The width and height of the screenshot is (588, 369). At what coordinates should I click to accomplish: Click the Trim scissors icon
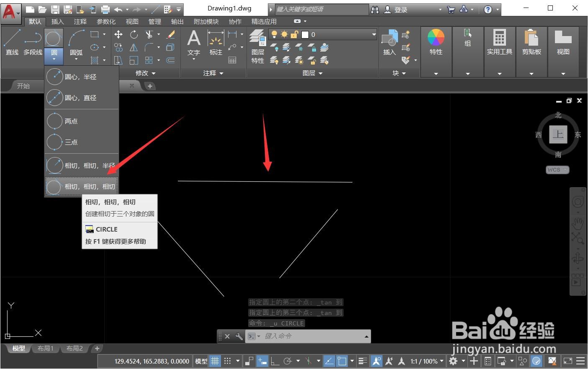(x=149, y=34)
